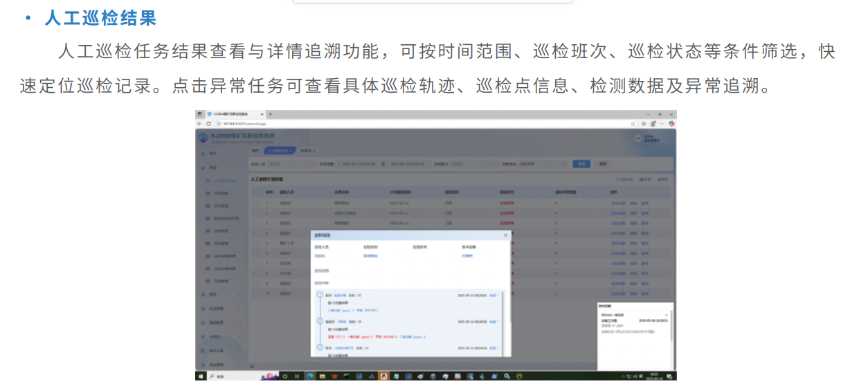Click the browser refresh icon
Image resolution: width=868 pixels, height=386 pixels.
click(x=209, y=123)
